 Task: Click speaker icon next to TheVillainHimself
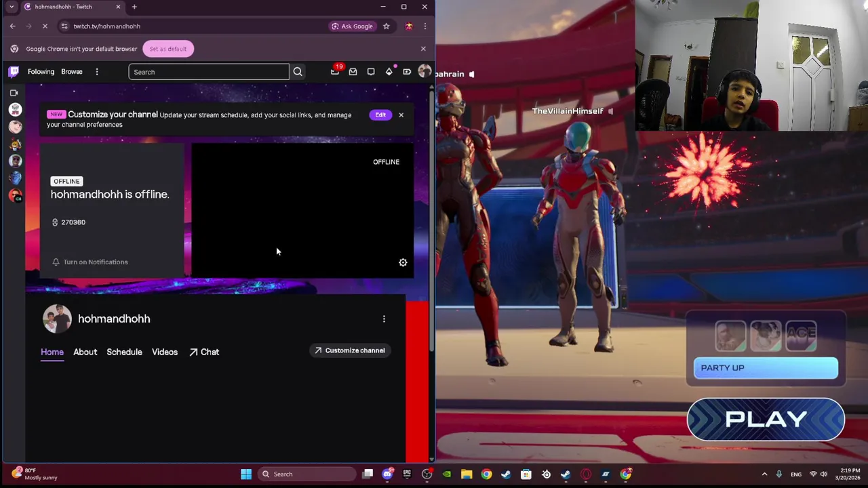(x=611, y=111)
